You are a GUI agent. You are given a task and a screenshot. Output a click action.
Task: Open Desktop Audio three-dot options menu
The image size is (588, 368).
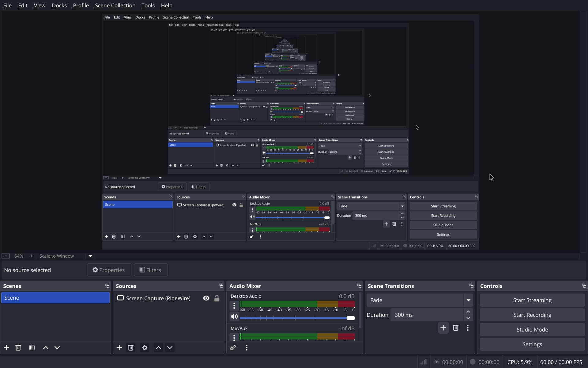pos(234,305)
